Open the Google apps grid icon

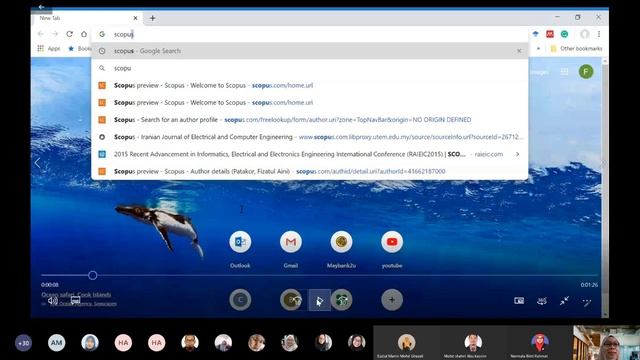coord(564,72)
